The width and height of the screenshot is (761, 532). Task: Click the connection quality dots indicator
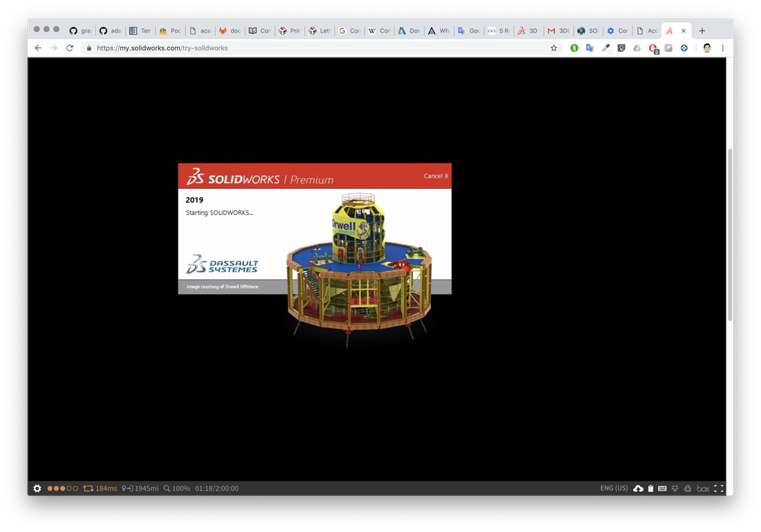(x=62, y=488)
